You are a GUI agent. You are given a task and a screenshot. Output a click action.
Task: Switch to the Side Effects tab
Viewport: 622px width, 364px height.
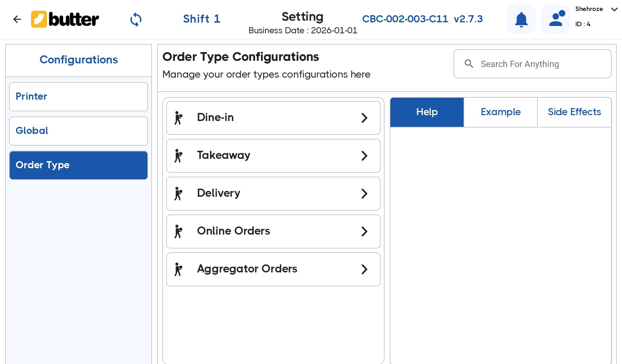coord(574,112)
